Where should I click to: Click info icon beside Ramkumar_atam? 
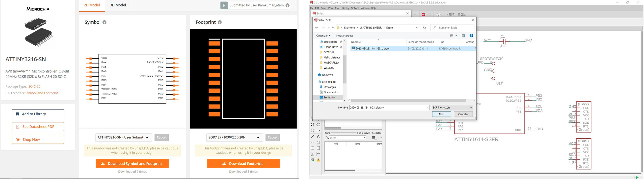(x=288, y=5)
